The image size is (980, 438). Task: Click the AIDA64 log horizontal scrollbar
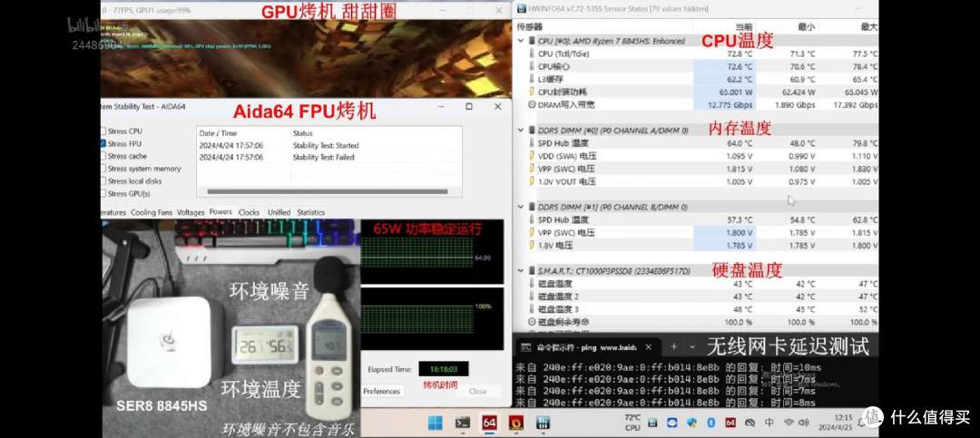(328, 191)
